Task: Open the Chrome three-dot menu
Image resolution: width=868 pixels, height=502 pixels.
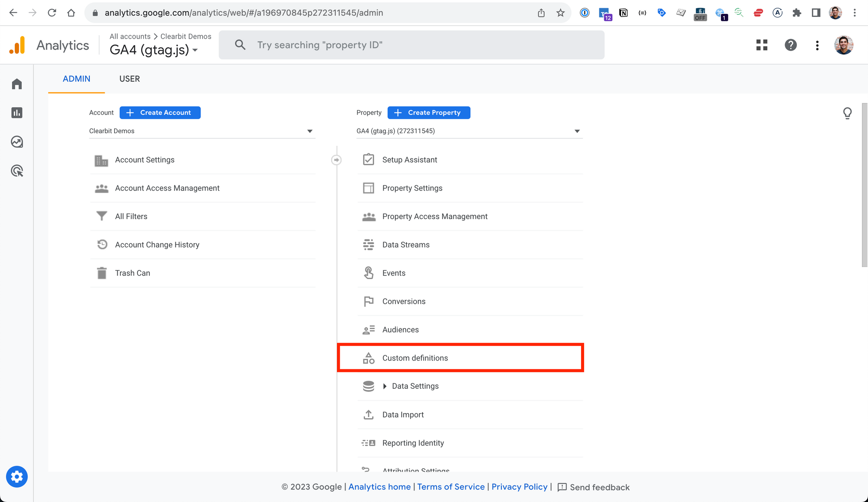Action: [x=855, y=13]
